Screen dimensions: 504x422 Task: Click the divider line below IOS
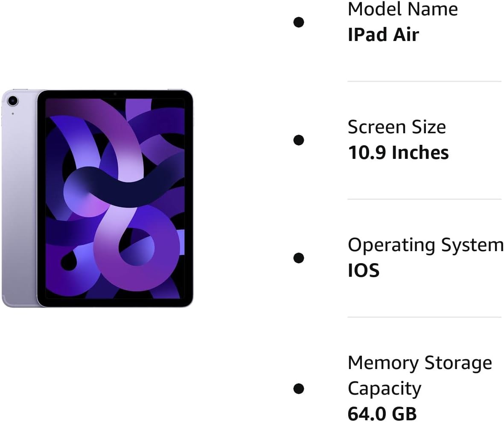[424, 317]
